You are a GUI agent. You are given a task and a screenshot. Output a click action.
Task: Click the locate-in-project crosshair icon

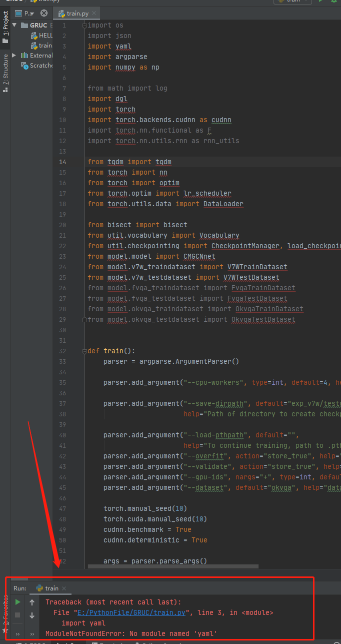pyautogui.click(x=43, y=14)
